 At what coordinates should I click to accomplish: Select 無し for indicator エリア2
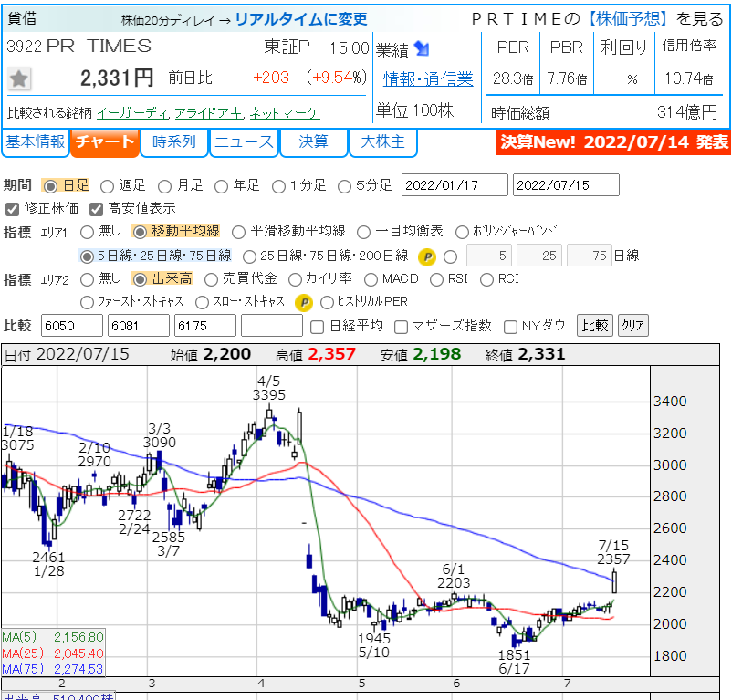[x=87, y=279]
